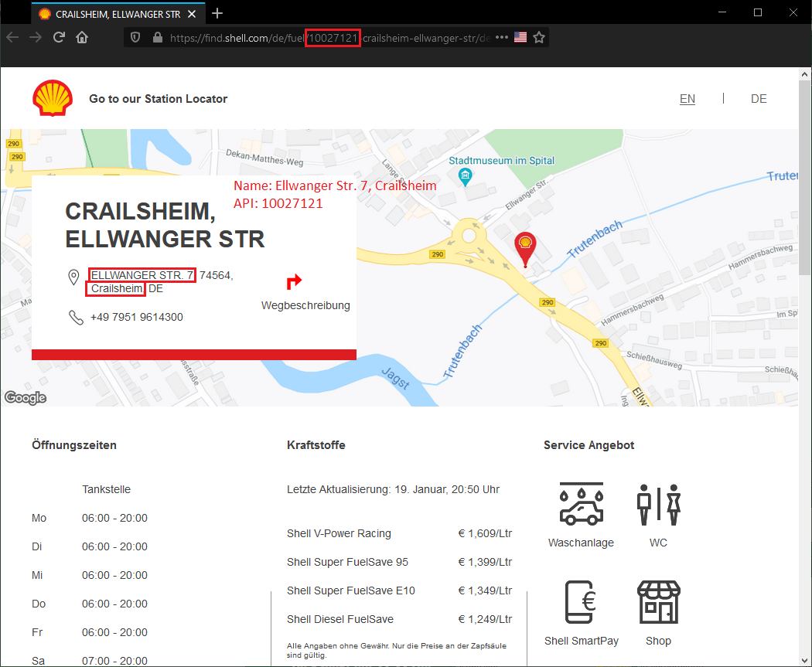Click the Google logo on the map
Viewport: 812px width, 667px height.
tap(26, 397)
